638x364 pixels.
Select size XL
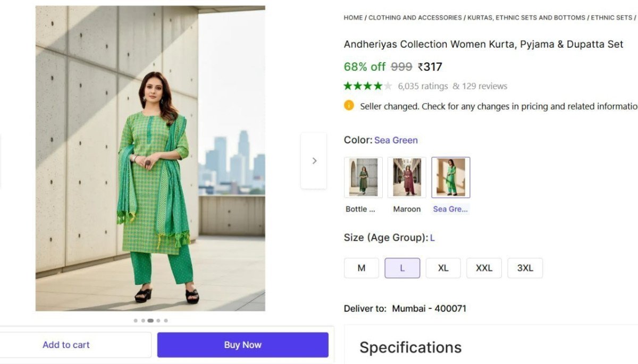[443, 268]
